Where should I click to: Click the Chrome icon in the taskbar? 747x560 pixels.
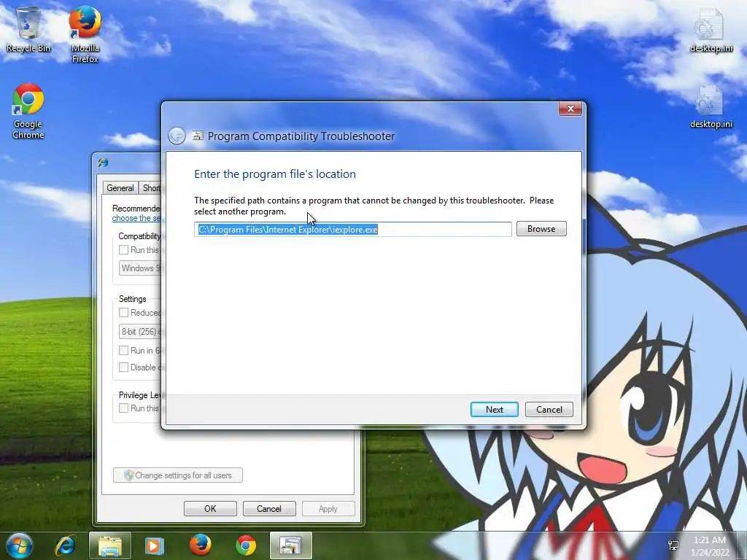click(x=245, y=545)
